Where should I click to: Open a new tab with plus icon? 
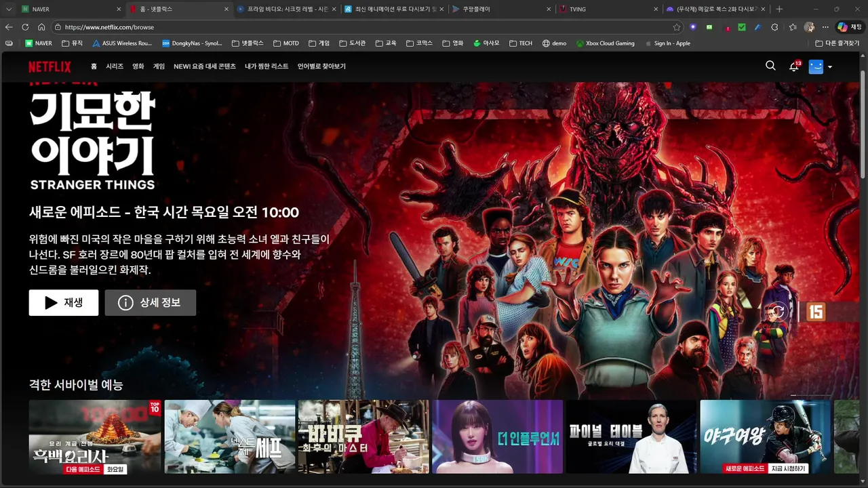[779, 9]
